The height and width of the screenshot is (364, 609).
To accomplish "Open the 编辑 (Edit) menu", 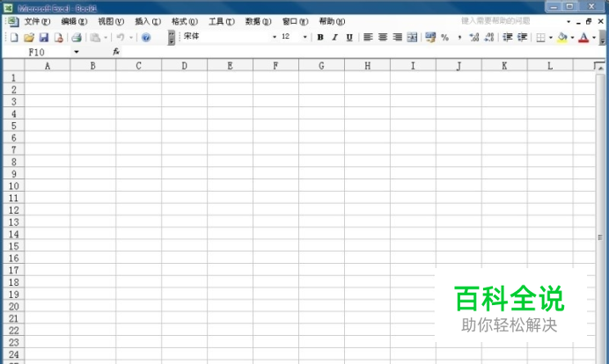I will point(74,21).
